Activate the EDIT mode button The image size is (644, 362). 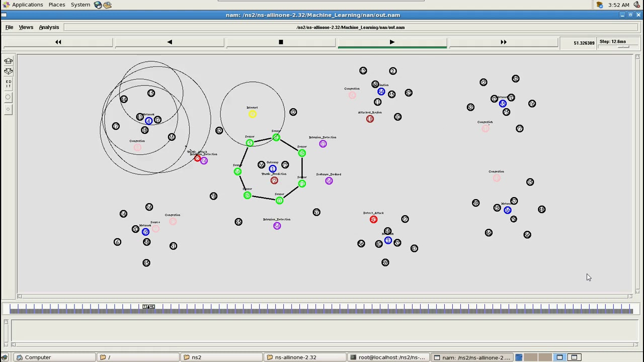tap(9, 83)
